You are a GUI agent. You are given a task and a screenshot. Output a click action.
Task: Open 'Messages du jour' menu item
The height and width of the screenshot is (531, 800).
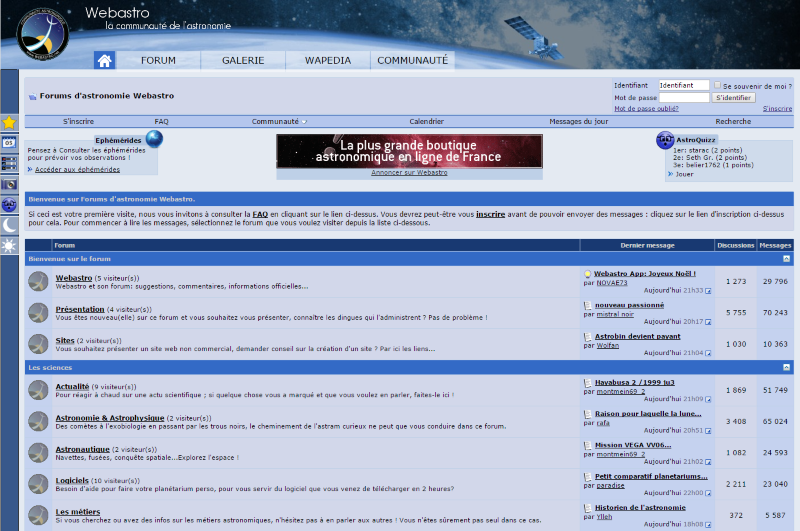579,121
